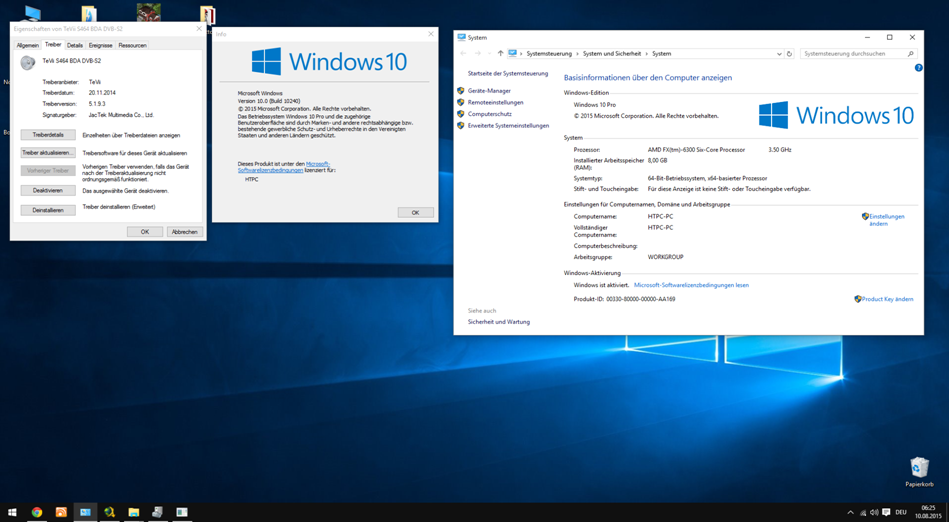Click the globe with magnifier taskbar icon
This screenshot has height=522, width=949.
click(110, 512)
